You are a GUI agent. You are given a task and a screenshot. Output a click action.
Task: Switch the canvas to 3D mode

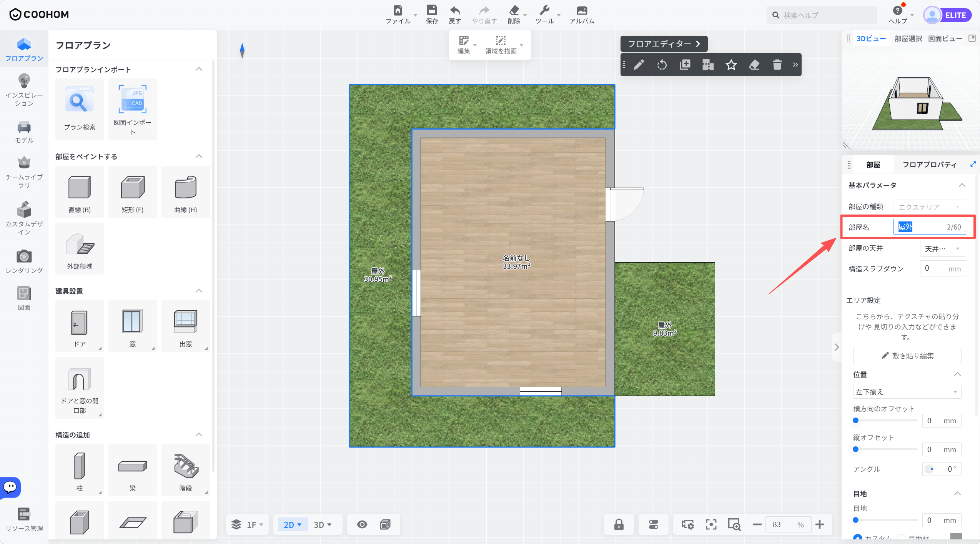pyautogui.click(x=323, y=524)
